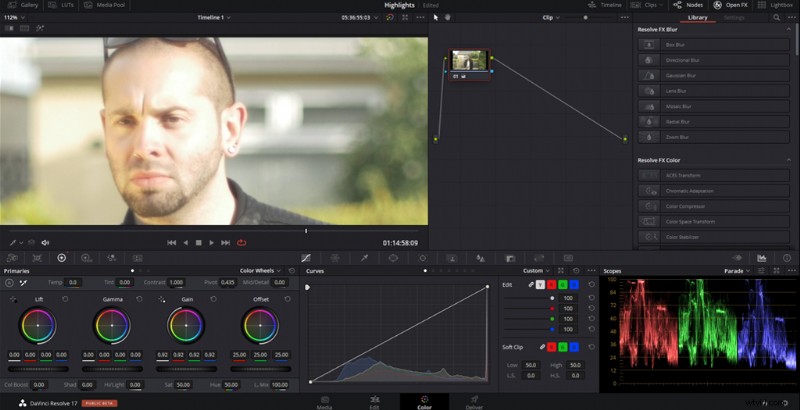Search the Open FX library
The image size is (800, 410).
coord(777,17)
